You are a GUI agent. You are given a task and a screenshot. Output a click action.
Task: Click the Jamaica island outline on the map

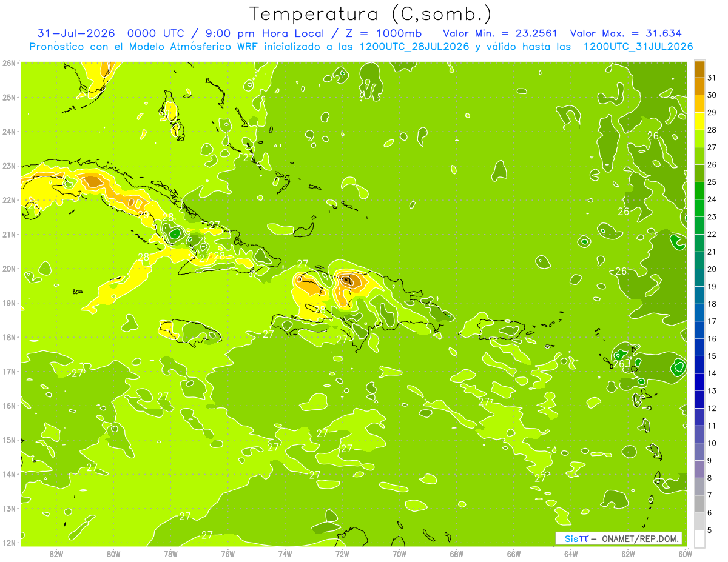pos(190,332)
